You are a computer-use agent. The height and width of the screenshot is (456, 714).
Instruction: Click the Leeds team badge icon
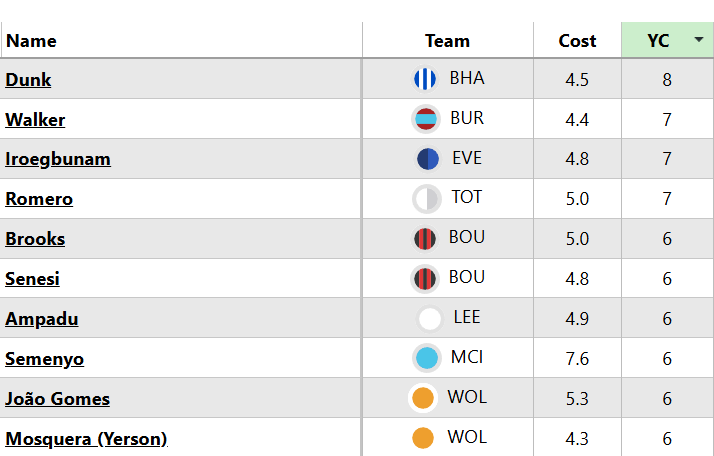[429, 319]
